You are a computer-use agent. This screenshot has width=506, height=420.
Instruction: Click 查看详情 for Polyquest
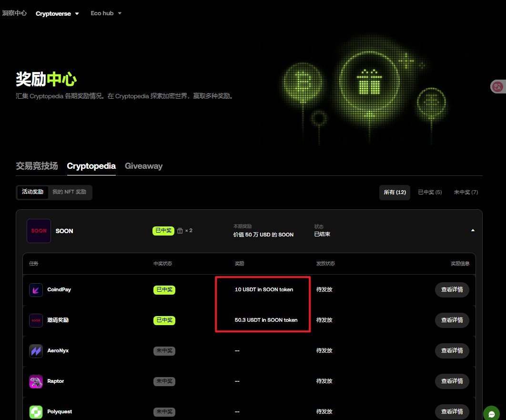pos(452,411)
